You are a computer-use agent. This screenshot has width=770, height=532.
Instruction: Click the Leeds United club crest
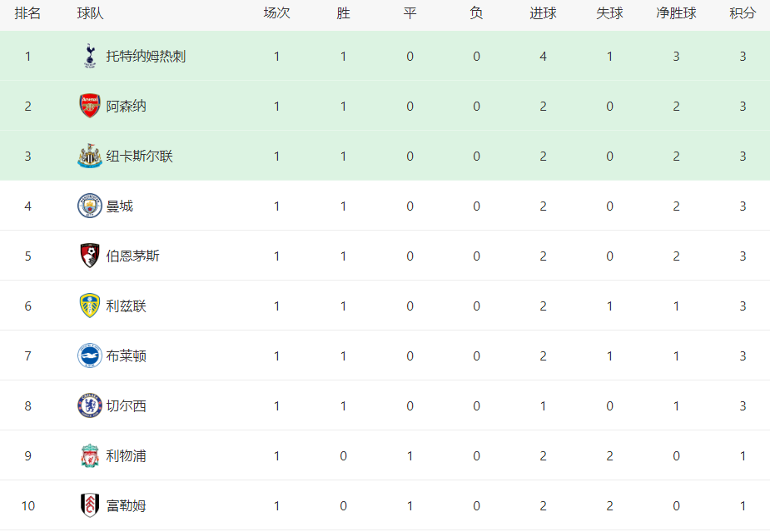[90, 306]
